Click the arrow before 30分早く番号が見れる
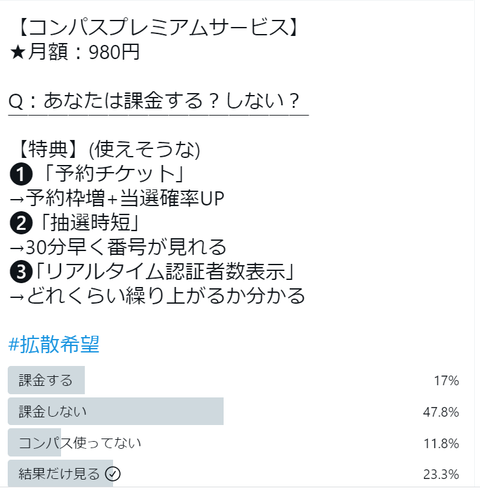Image resolution: width=480 pixels, height=504 pixels. click(17, 248)
